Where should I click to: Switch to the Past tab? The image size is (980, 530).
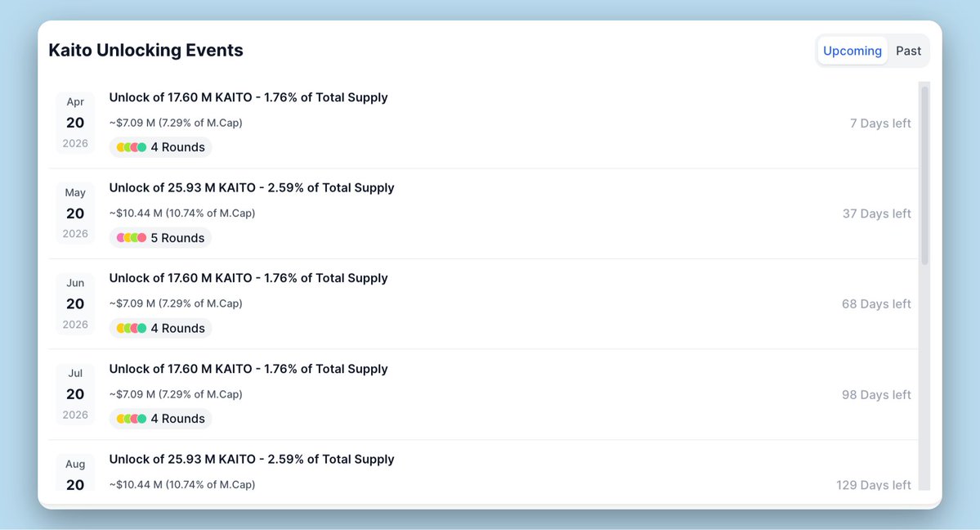(908, 51)
